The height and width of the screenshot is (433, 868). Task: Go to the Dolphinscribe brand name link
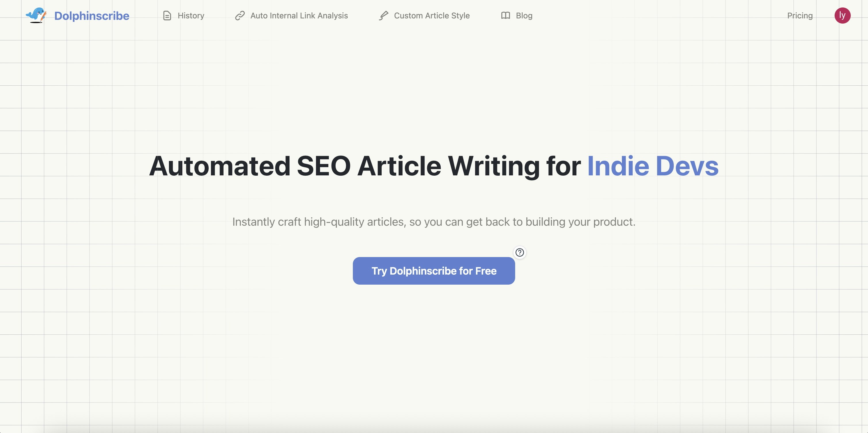(x=92, y=16)
